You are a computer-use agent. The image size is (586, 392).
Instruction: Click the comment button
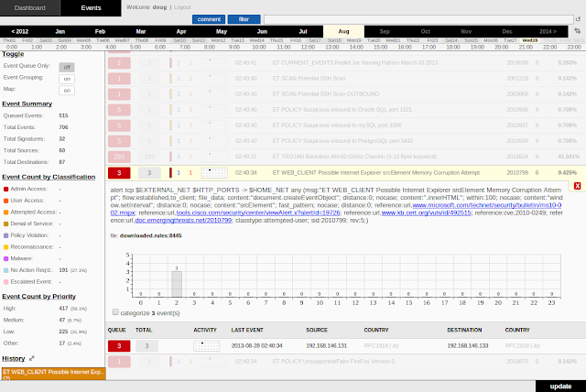(x=209, y=19)
